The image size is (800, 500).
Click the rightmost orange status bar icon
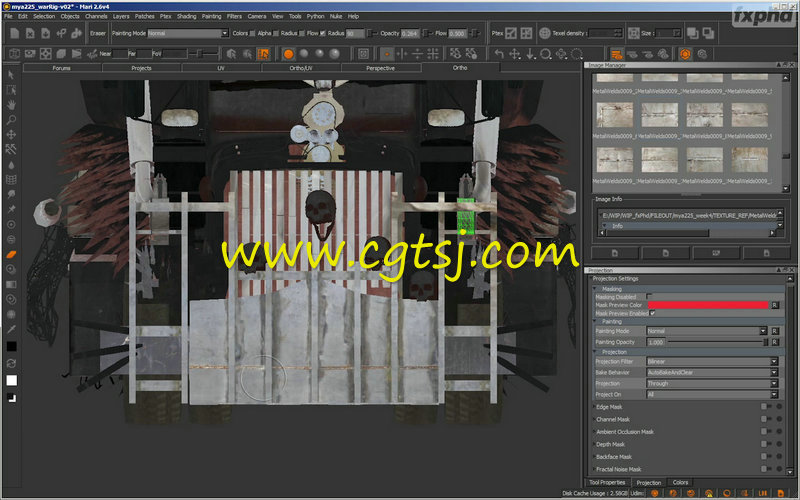[x=781, y=493]
